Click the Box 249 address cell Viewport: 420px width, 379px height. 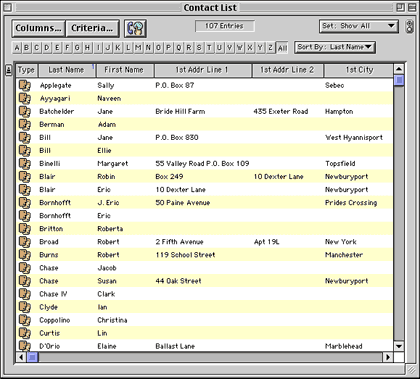click(169, 177)
